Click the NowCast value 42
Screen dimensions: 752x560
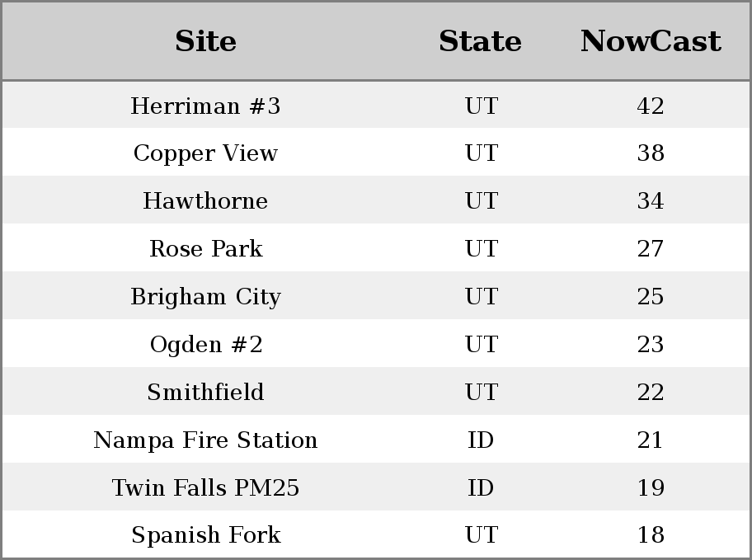coord(651,106)
